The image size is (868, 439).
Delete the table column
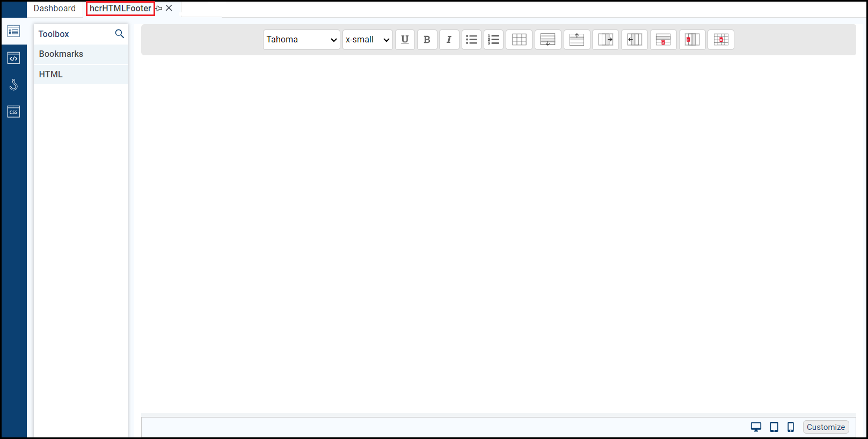692,40
